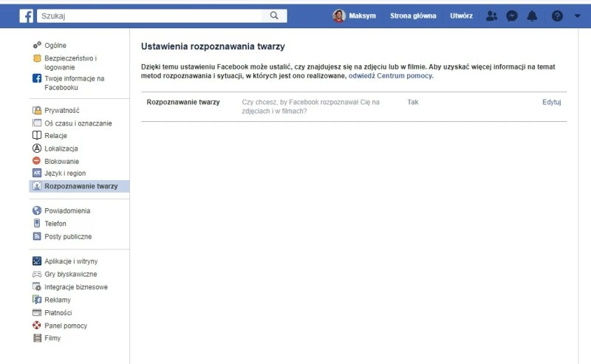Click the Maksym profile name
Image resolution: width=591 pixels, height=364 pixels.
click(362, 16)
